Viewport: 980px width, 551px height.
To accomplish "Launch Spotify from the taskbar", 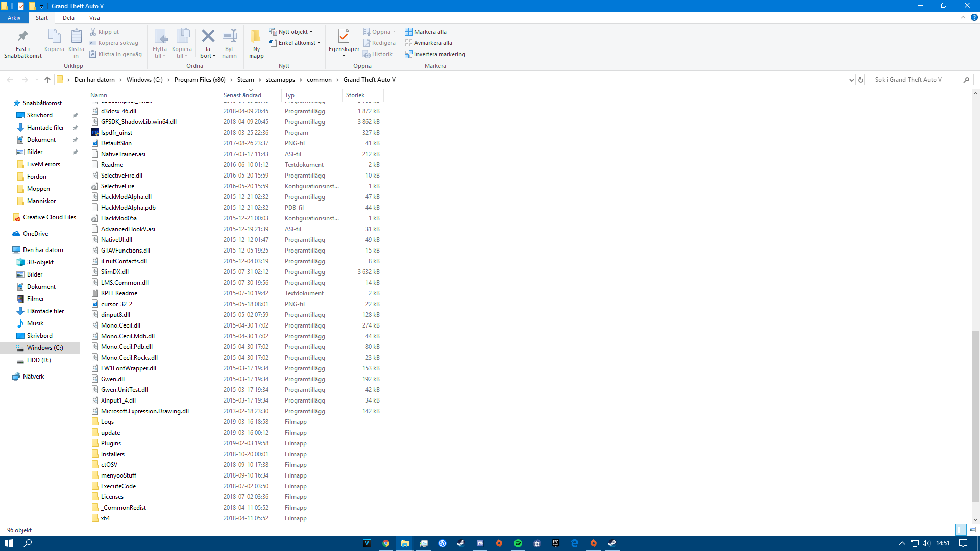I will 518,543.
